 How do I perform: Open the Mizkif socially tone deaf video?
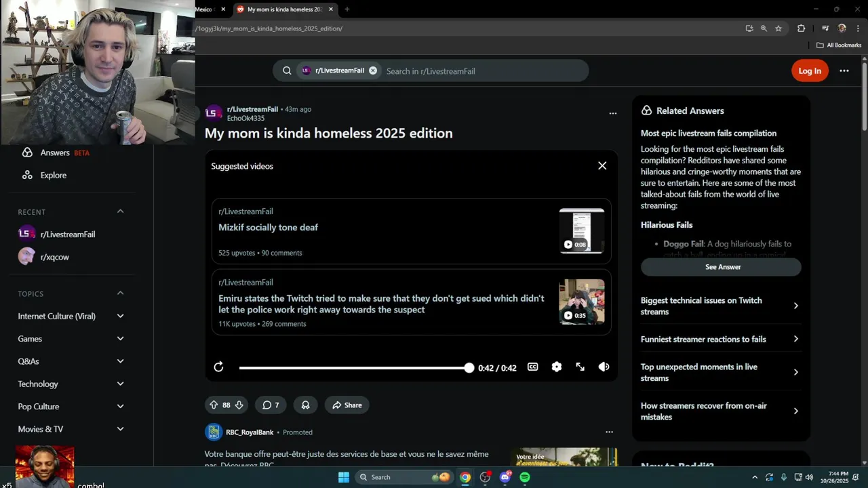(268, 227)
